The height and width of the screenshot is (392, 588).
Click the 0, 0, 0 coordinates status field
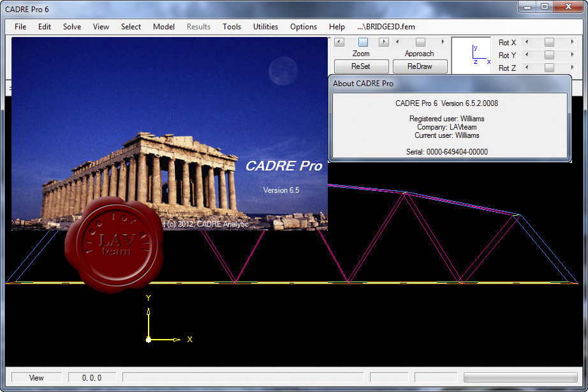(92, 378)
